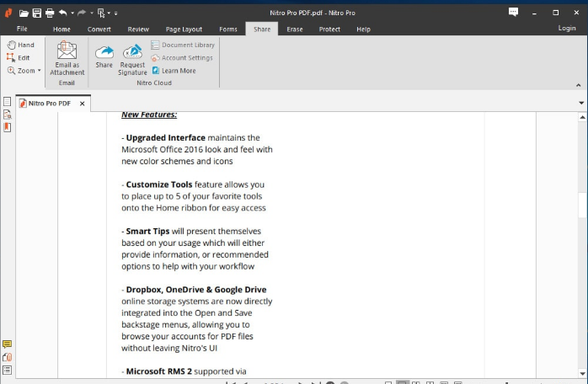Click 'Dropbox, OneDrive & Google Drive' text
Image resolution: width=588 pixels, height=384 pixels.
click(196, 290)
